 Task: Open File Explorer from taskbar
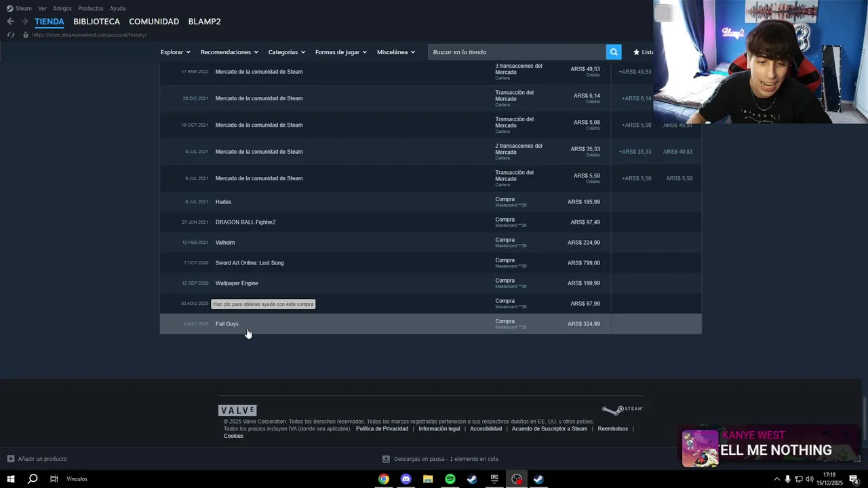pos(428,479)
